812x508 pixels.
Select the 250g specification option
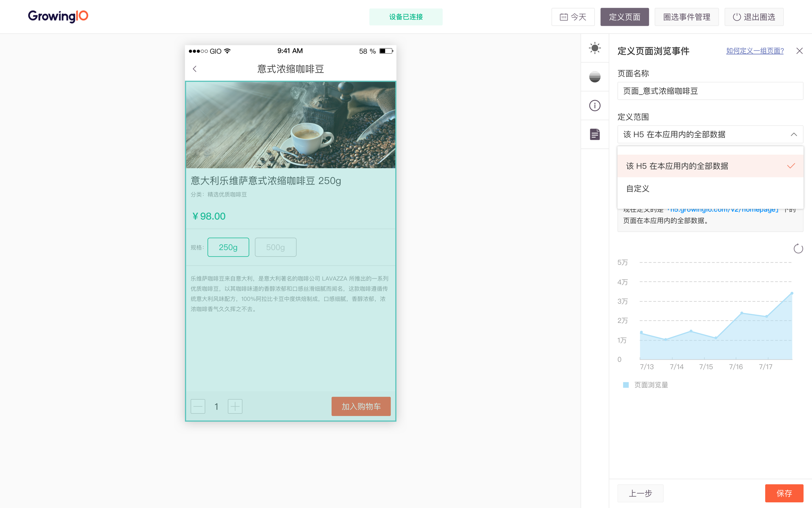click(x=228, y=247)
